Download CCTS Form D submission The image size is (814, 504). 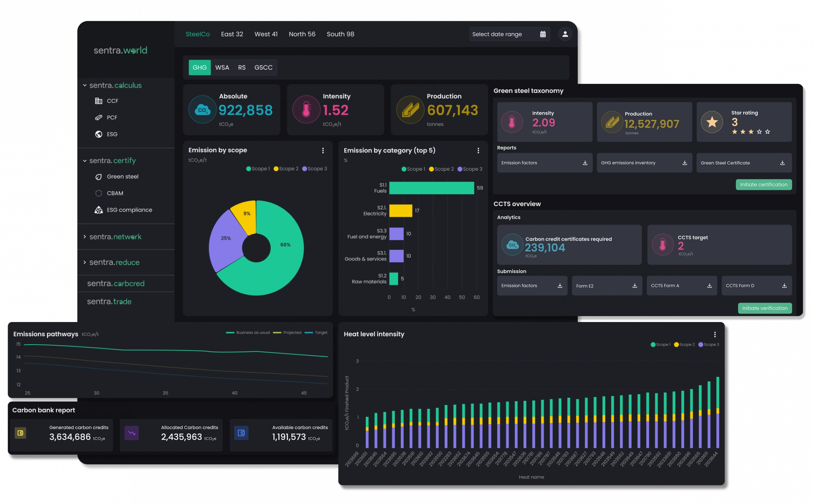[784, 286]
